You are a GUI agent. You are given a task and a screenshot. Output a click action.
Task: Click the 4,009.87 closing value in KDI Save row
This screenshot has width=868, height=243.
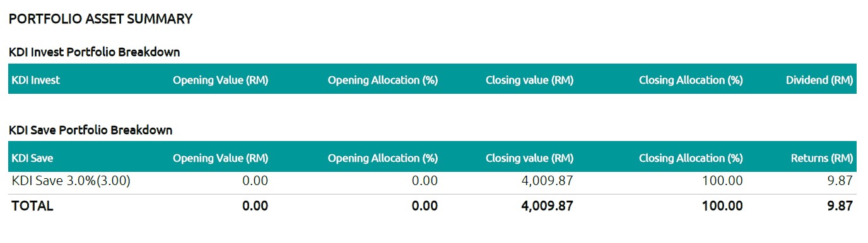(546, 181)
